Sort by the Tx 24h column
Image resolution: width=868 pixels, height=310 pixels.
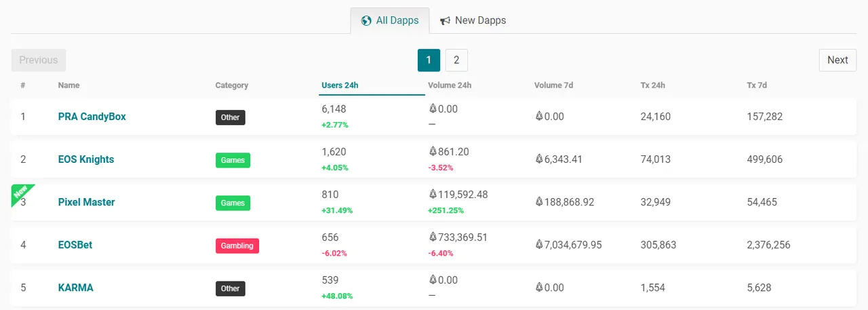coord(653,85)
